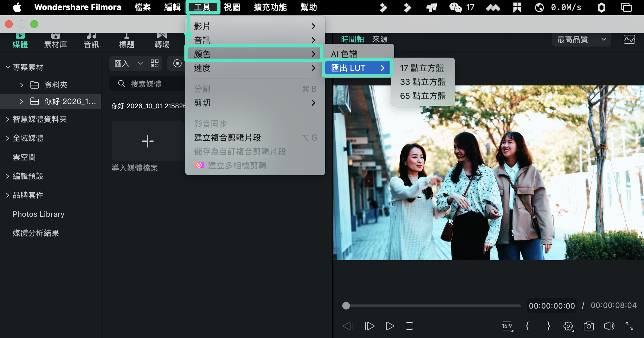
Task: Click the mark-in left brace icon
Action: click(528, 326)
